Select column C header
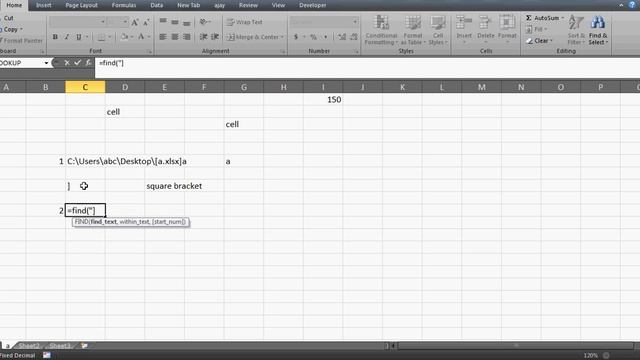The image size is (640, 360). point(85,87)
